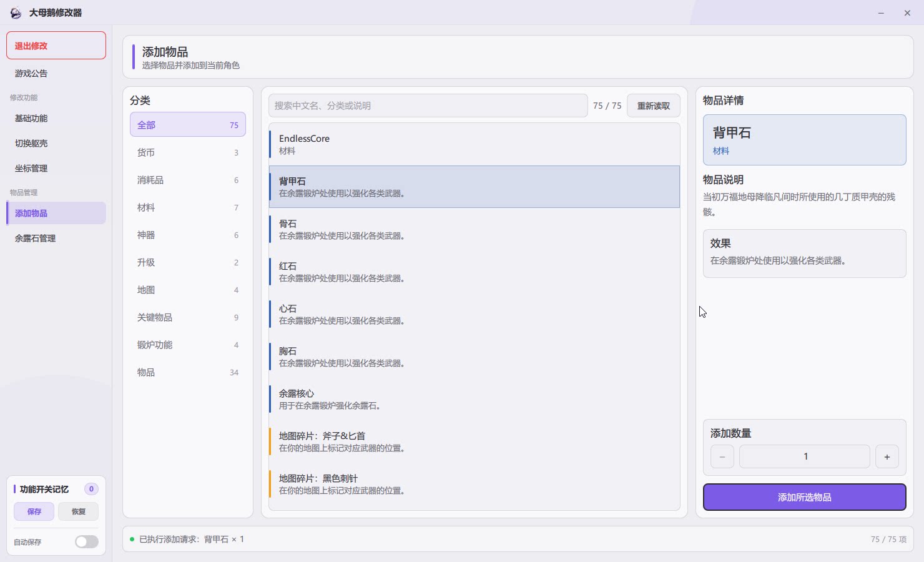Filter by 货币 category
The height and width of the screenshot is (562, 924).
[x=188, y=152]
